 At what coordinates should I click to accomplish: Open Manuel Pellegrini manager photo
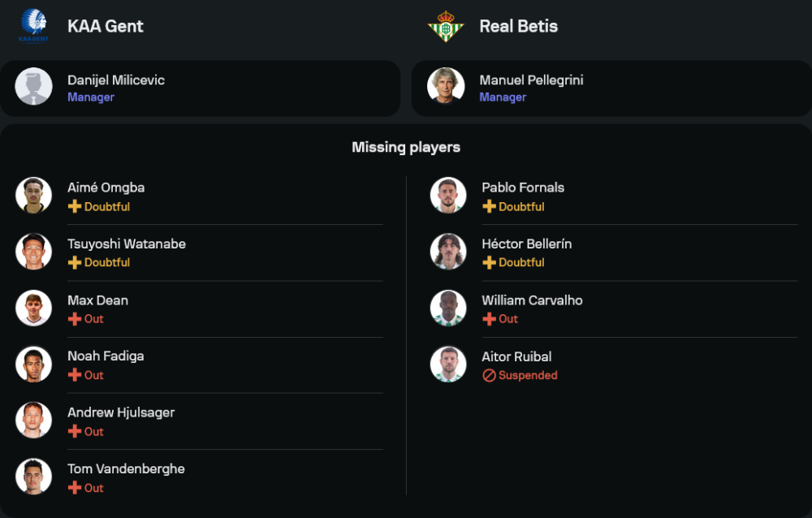tap(446, 86)
